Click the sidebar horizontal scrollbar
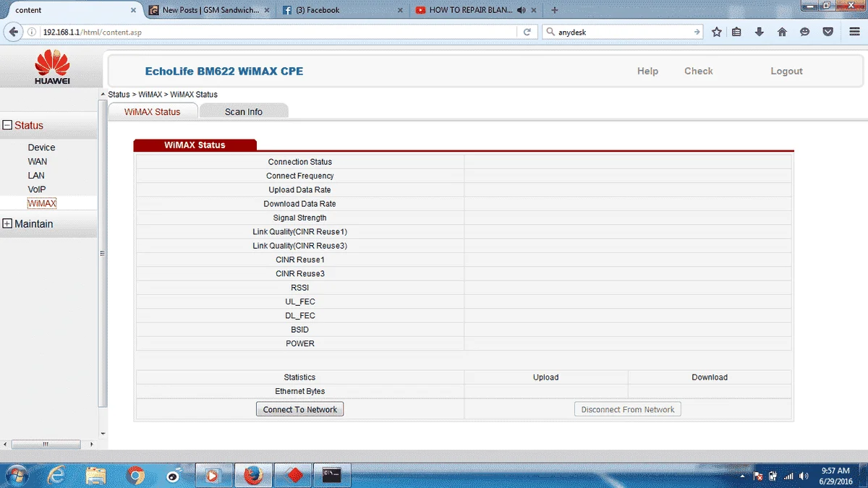This screenshot has width=868, height=488. coord(46,444)
